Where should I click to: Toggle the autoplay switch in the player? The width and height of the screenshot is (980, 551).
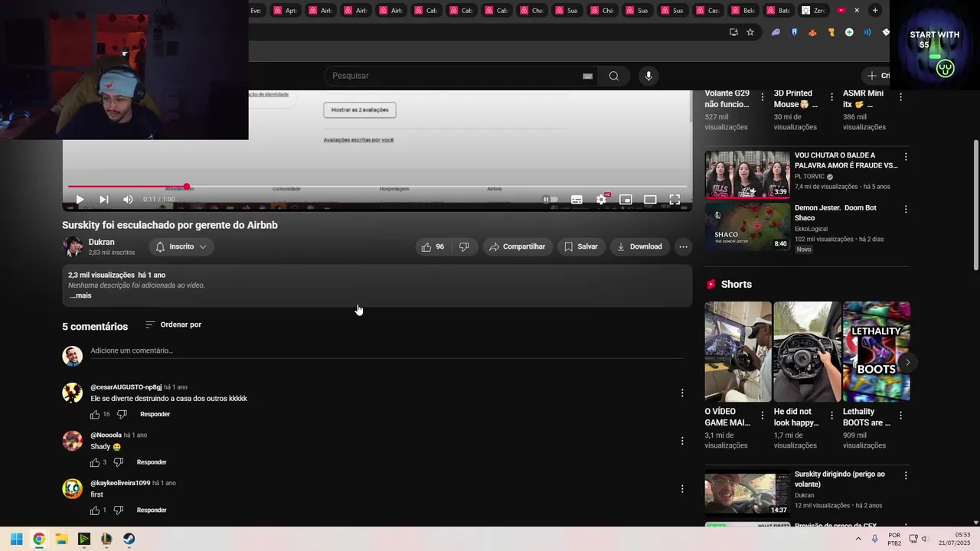click(x=550, y=200)
